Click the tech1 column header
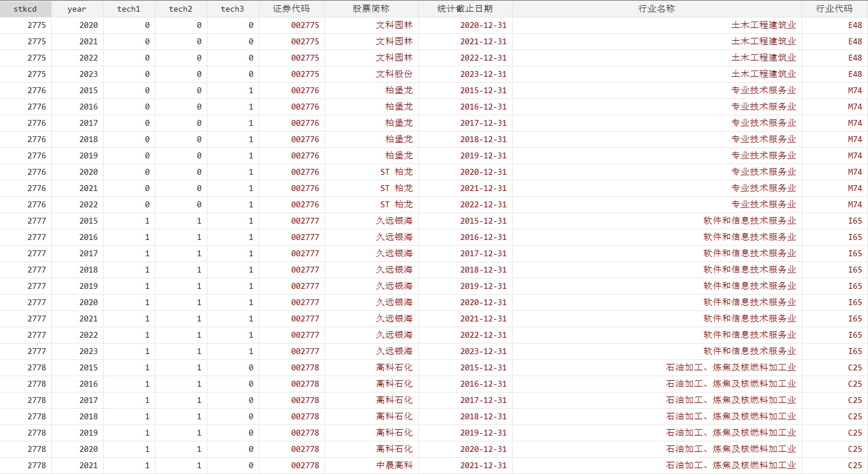The height and width of the screenshot is (474, 868). (x=129, y=9)
